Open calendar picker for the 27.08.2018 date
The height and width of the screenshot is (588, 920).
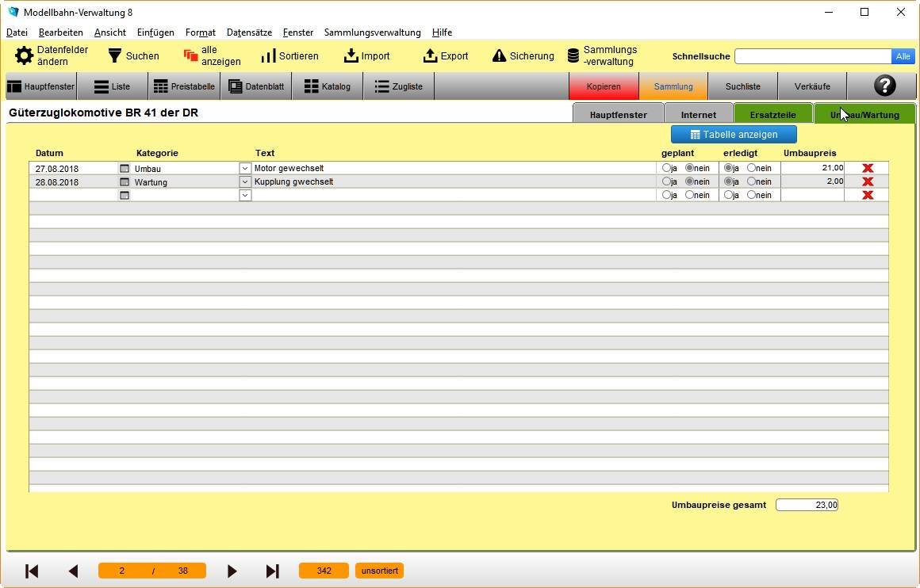coord(124,168)
